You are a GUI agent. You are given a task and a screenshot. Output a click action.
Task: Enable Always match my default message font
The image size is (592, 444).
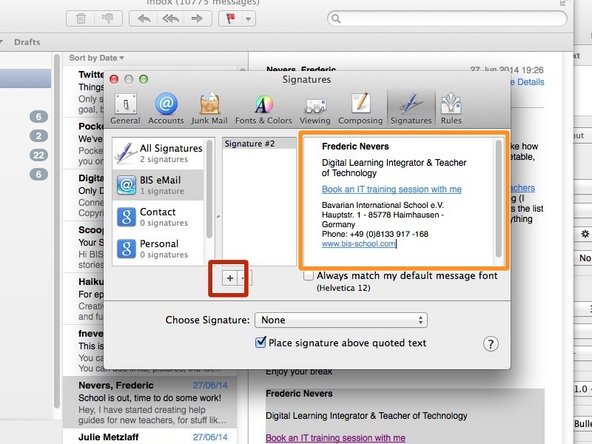308,276
